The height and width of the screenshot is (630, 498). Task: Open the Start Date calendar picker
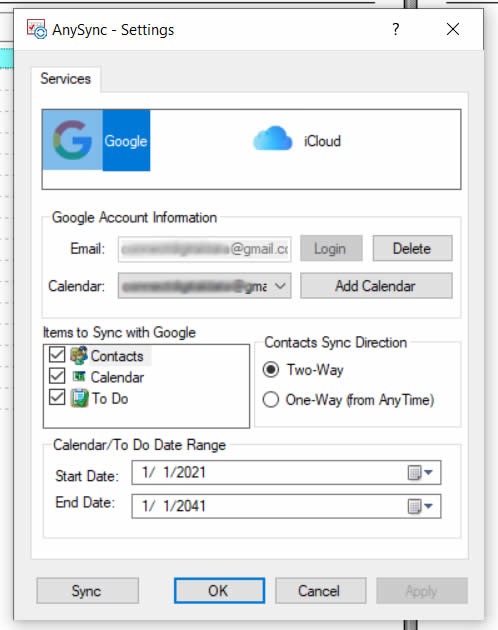coord(420,472)
